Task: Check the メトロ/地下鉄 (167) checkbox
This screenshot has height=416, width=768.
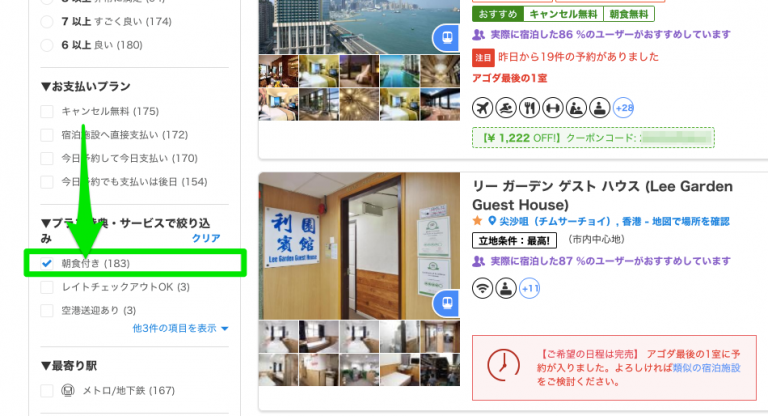Action: pyautogui.click(x=47, y=391)
